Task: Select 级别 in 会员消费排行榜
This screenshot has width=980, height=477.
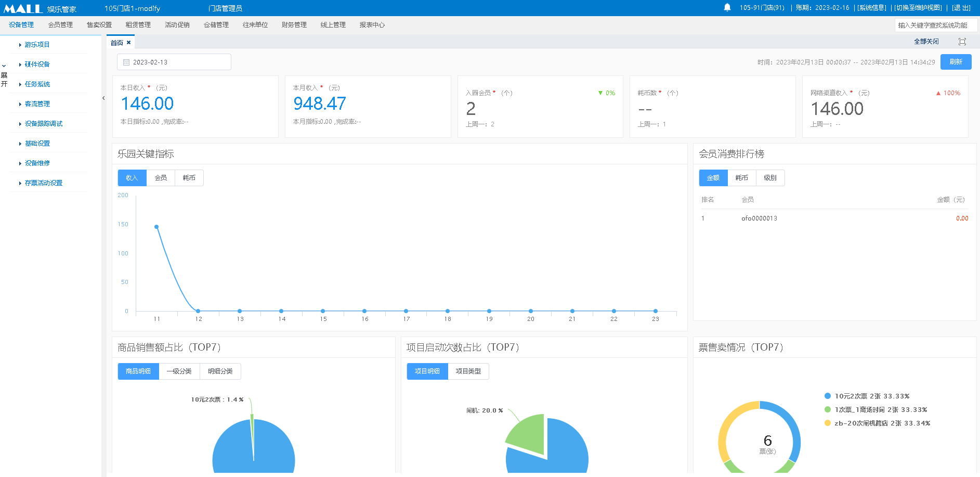Action: tap(770, 178)
